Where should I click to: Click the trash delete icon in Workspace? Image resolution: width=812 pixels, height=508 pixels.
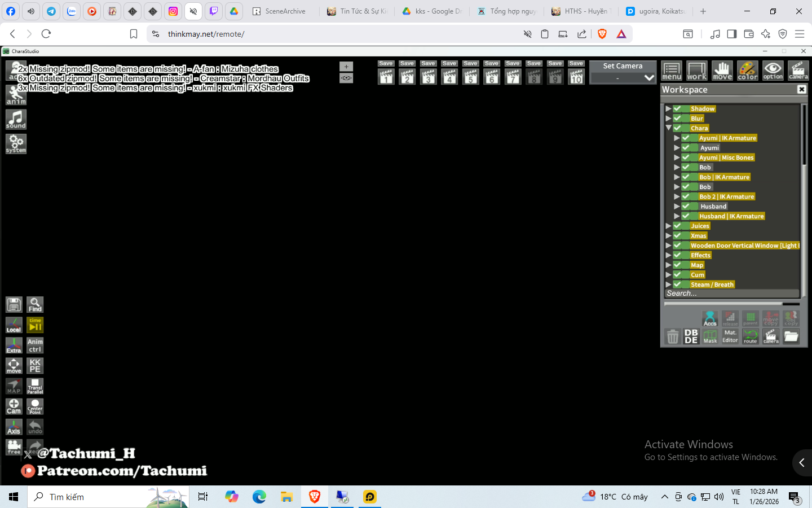(673, 337)
